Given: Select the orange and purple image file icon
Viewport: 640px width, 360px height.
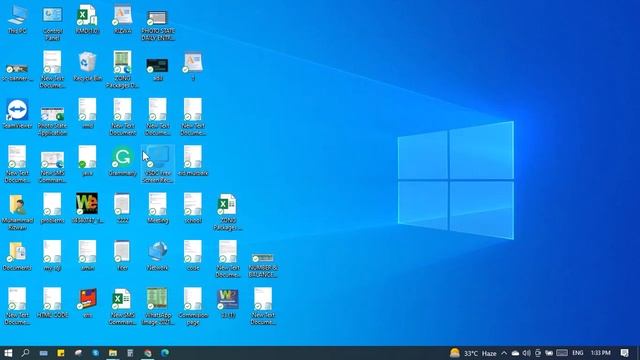Looking at the screenshot, I should tap(87, 304).
